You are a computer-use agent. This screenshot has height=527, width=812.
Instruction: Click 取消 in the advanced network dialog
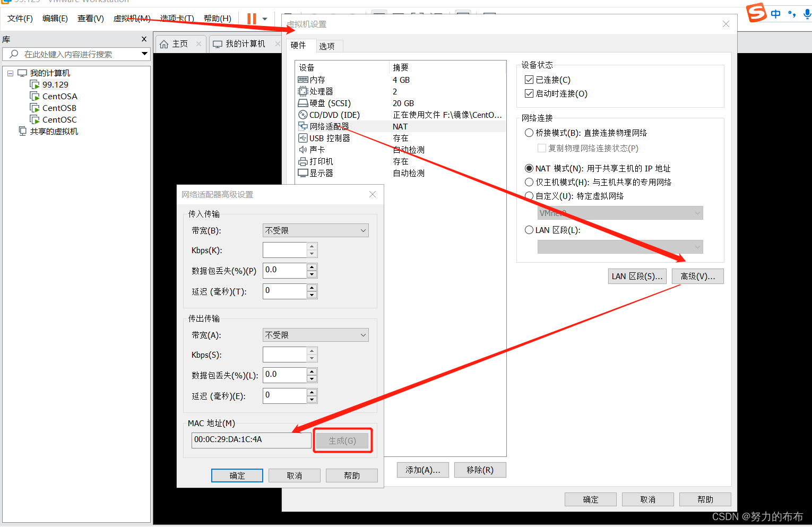point(295,476)
